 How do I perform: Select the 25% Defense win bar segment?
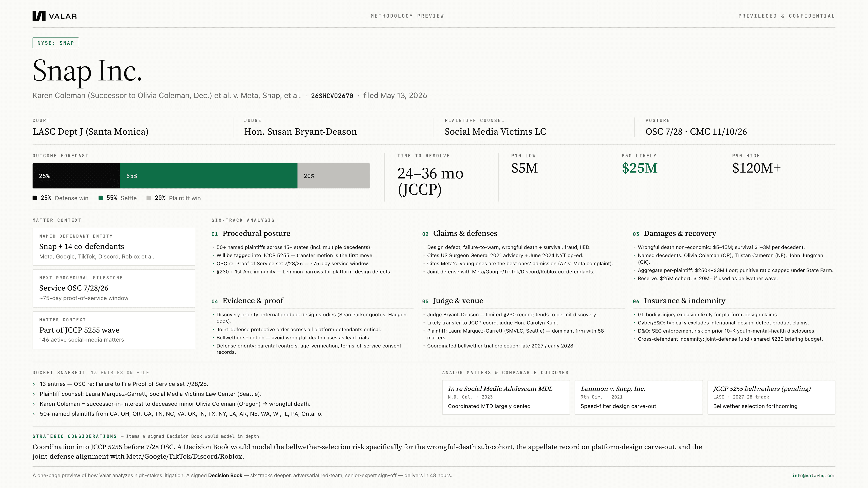(76, 176)
